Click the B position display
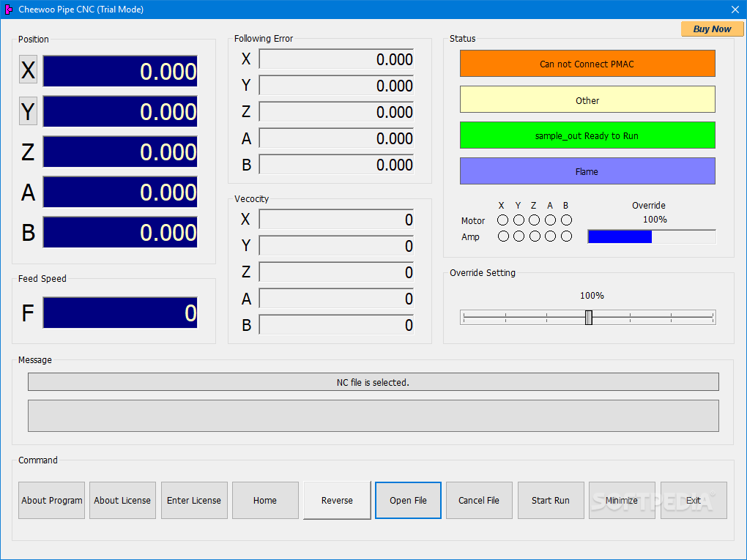 click(120, 232)
